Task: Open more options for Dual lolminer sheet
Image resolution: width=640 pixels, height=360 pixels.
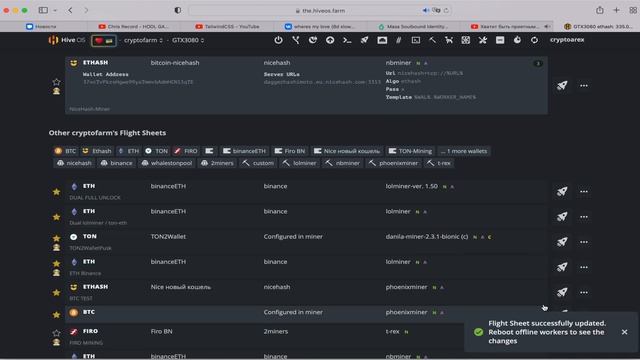Action: [584, 216]
